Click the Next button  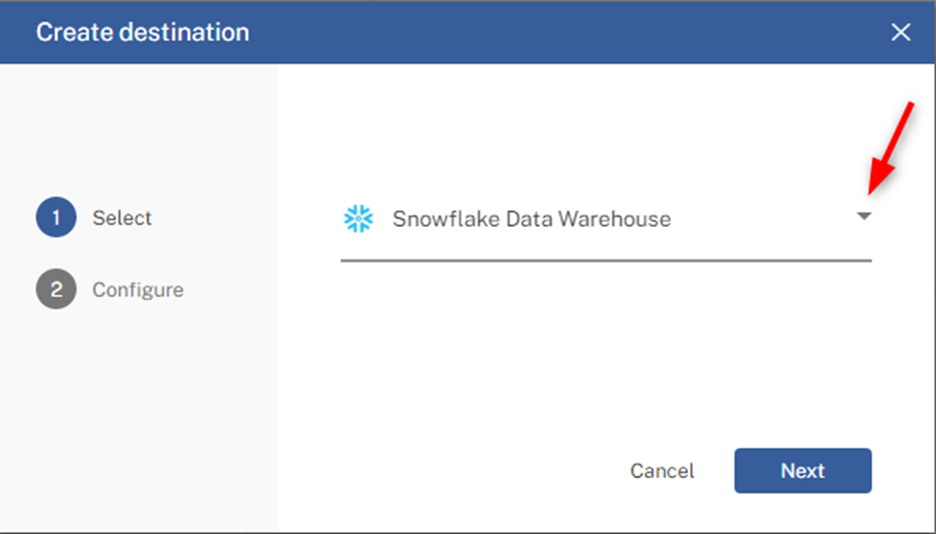click(803, 471)
